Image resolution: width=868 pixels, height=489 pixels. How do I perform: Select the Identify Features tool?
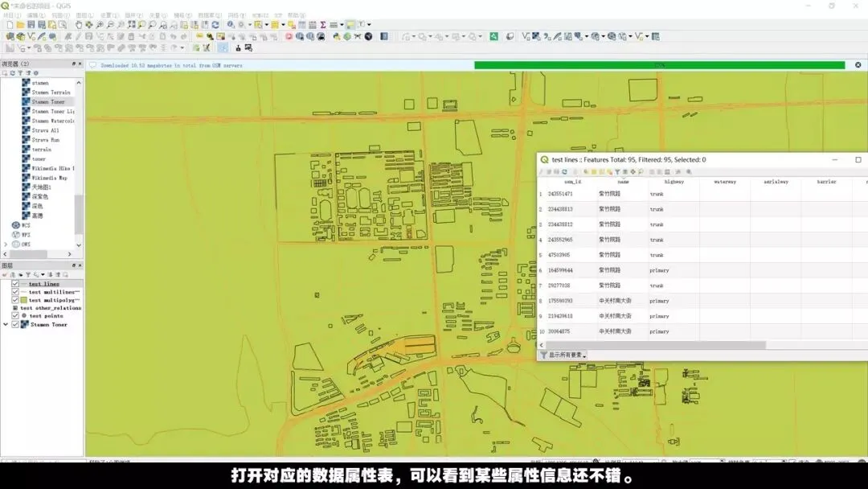(231, 25)
